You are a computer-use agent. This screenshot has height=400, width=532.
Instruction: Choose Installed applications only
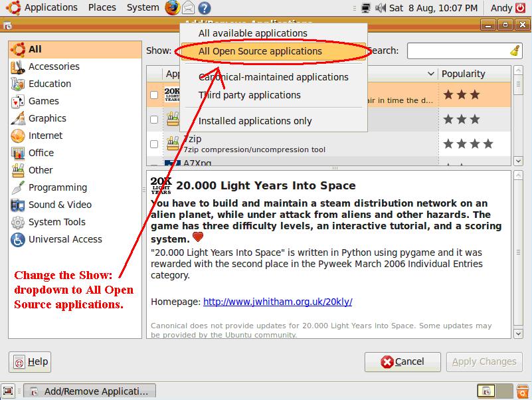[274, 121]
